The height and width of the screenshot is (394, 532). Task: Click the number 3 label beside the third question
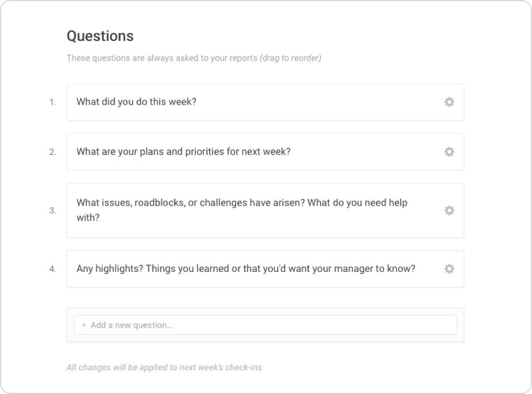52,211
